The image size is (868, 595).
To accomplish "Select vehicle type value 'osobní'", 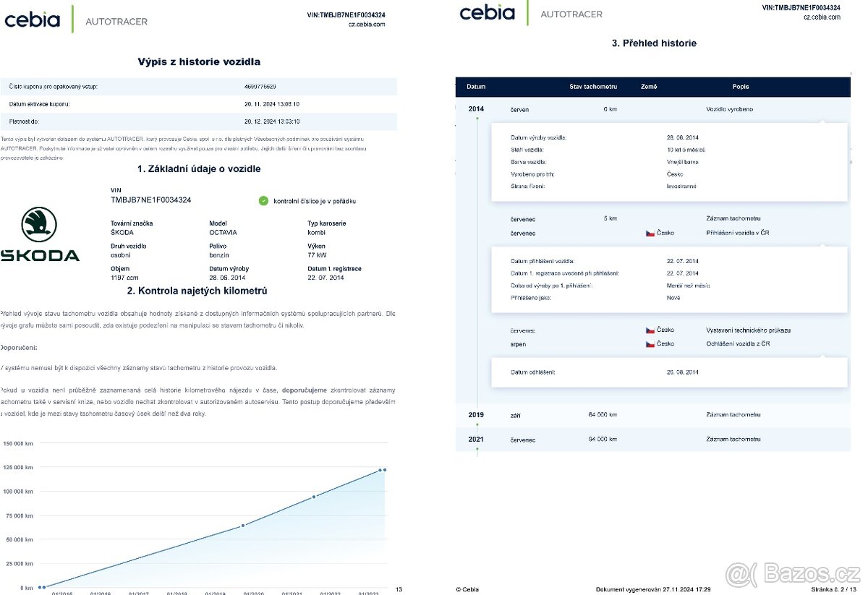I will [x=121, y=255].
